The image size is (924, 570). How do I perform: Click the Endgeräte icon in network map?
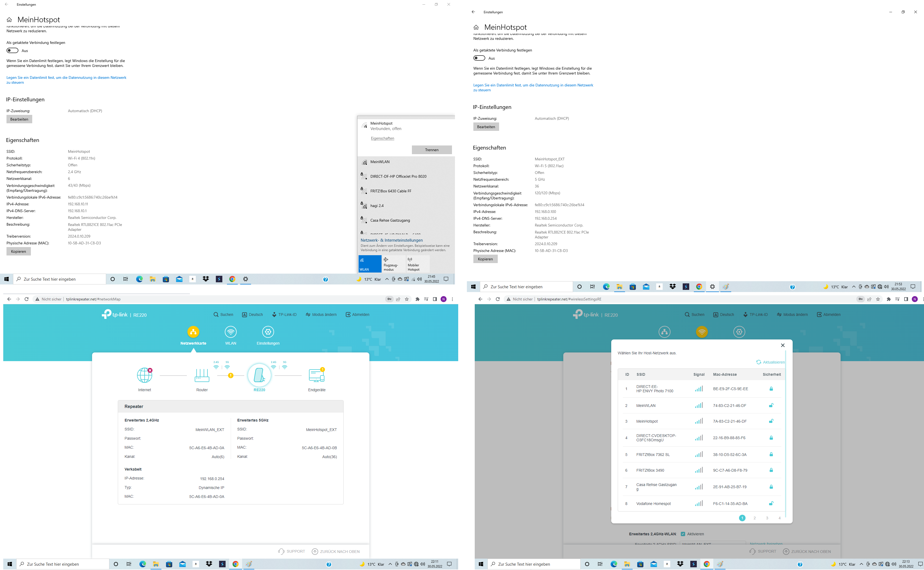(317, 375)
